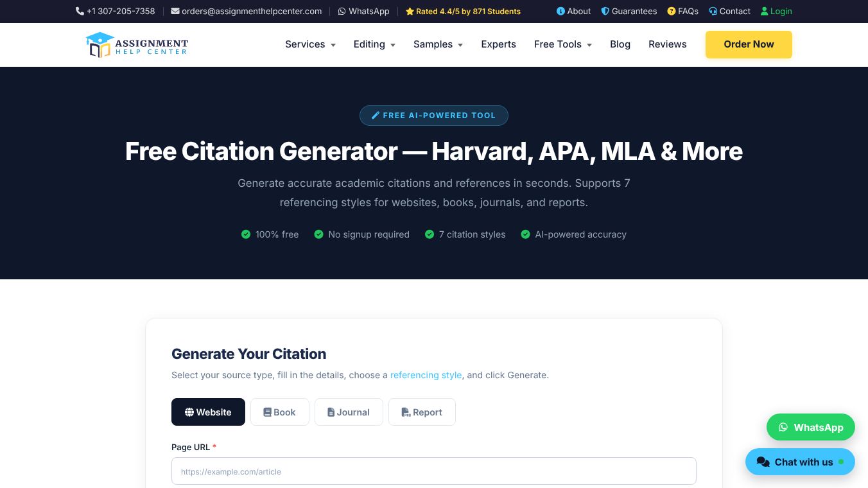This screenshot has width=868, height=488.
Task: Switch to the Journal source tab
Action: pos(349,412)
